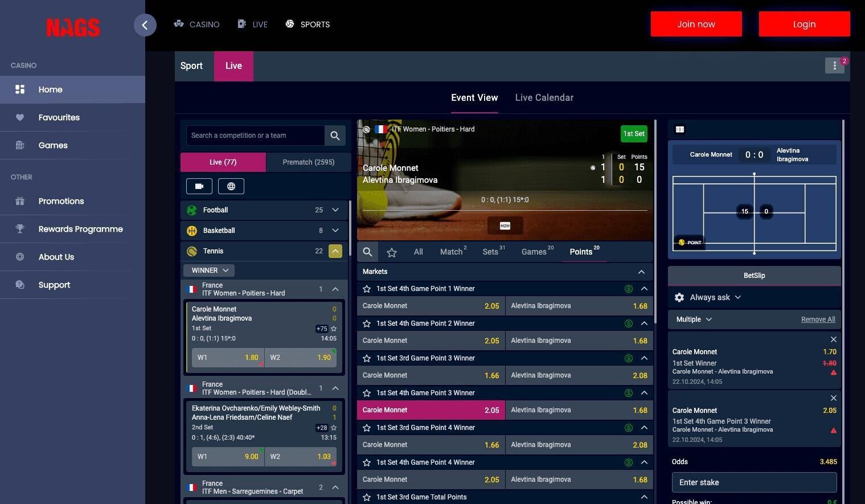Pick W1 1.80 on Monnet vs Ibragimova

coord(228,358)
